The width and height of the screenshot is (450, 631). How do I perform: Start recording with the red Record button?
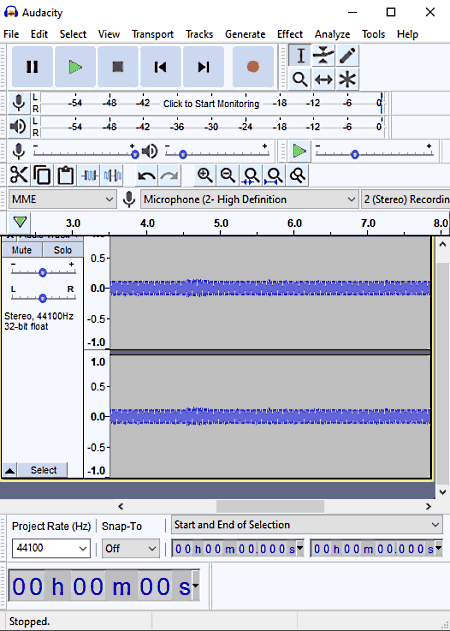(x=253, y=67)
